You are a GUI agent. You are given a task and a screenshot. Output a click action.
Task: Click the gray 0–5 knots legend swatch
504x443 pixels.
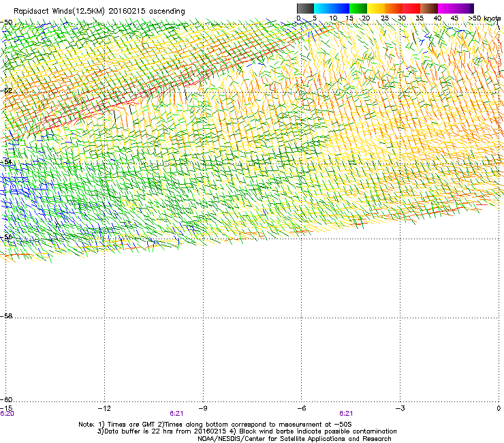click(305, 8)
